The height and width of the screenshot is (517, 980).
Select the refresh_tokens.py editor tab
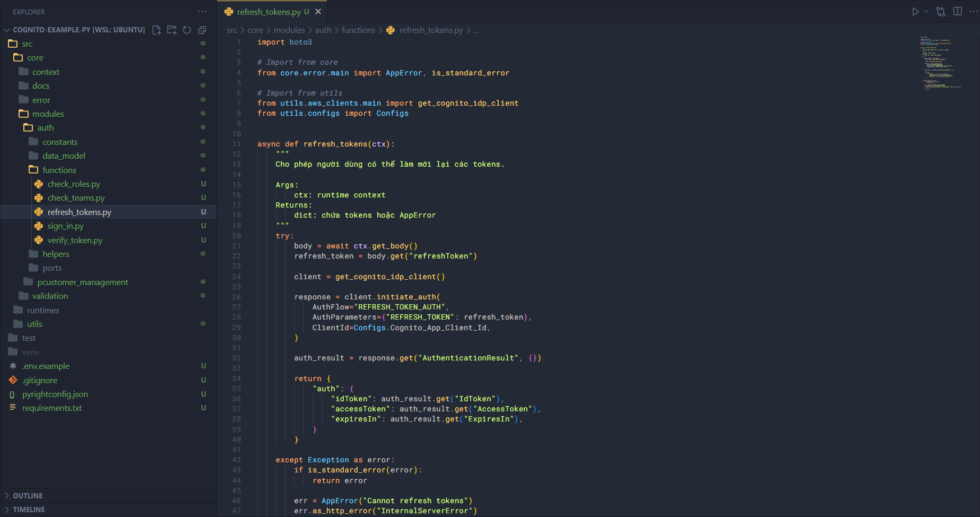pyautogui.click(x=268, y=12)
